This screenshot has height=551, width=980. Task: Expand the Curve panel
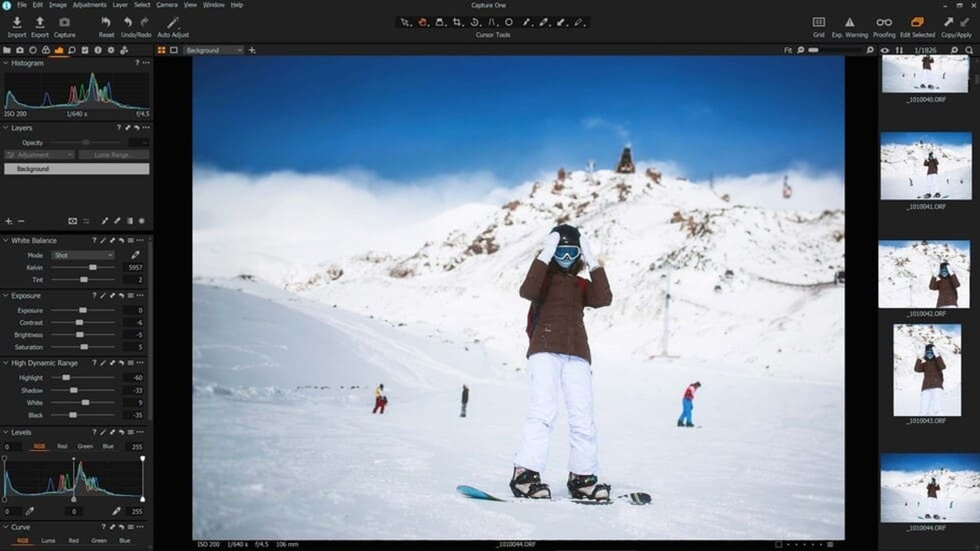click(x=6, y=527)
